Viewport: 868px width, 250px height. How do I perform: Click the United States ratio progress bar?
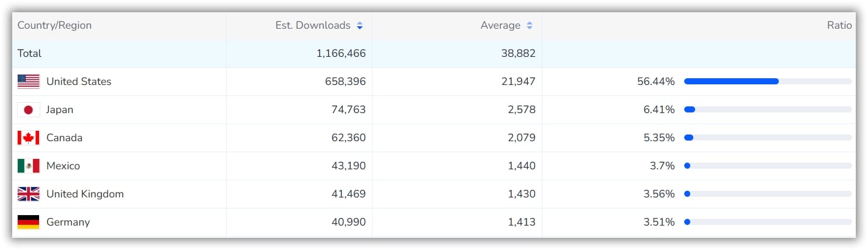[x=768, y=81]
